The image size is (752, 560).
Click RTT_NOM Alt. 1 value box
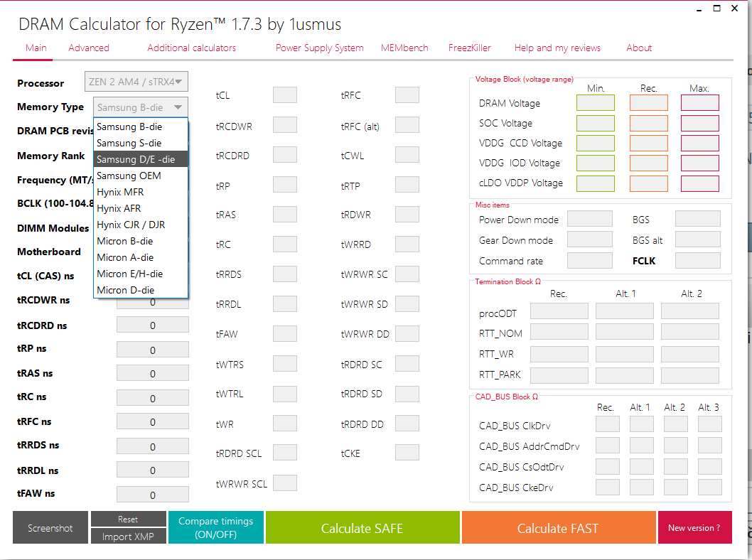coord(625,332)
